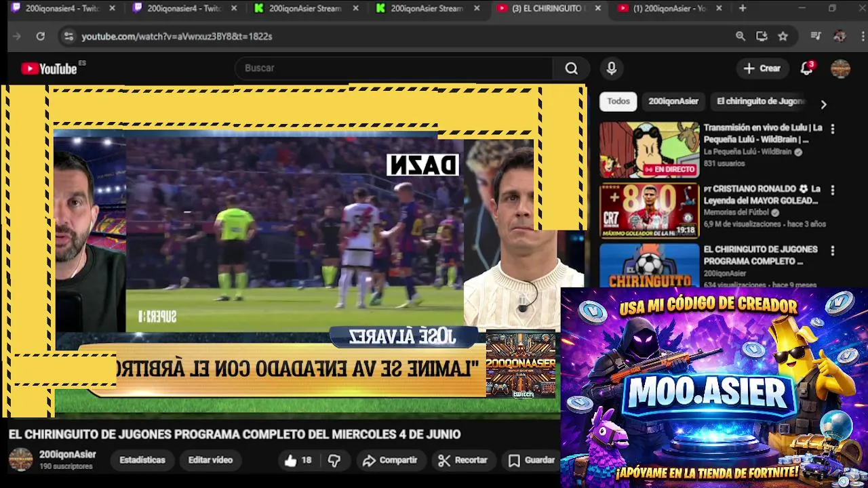Start voice search with microphone icon
Screen dimensions: 868x488
611,68
